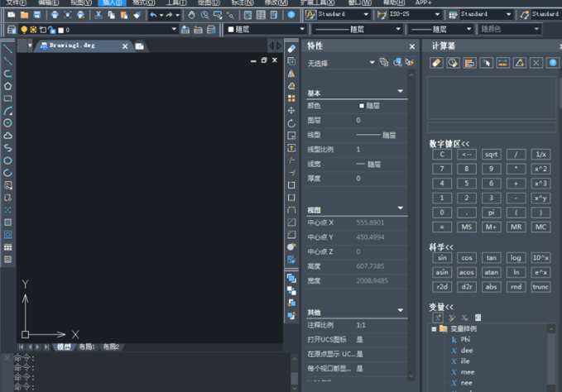Toggle the PICKADD icon in properties panel
The width and height of the screenshot is (562, 392).
click(384, 62)
